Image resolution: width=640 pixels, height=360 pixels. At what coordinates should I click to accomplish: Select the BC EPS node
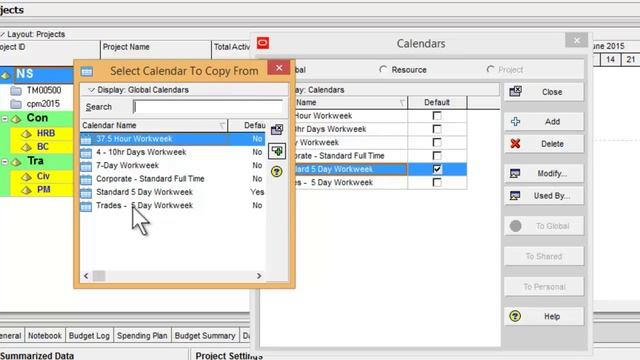click(x=43, y=147)
